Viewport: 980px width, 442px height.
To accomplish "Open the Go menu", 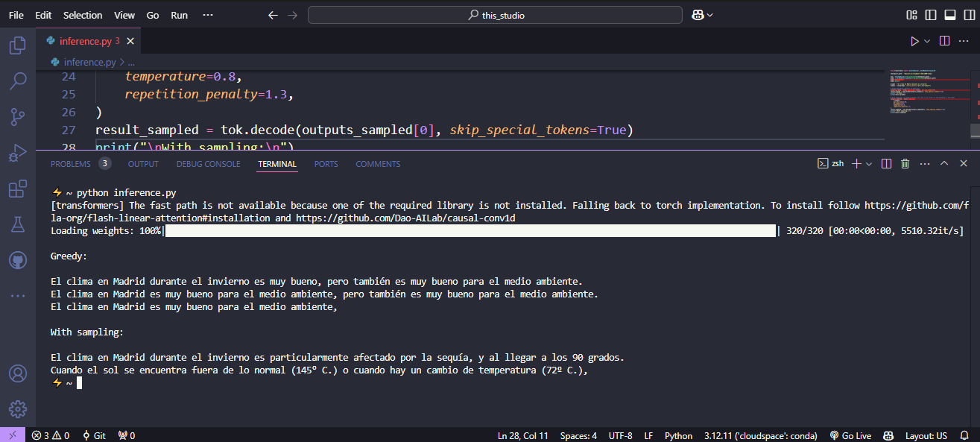I will click(153, 15).
